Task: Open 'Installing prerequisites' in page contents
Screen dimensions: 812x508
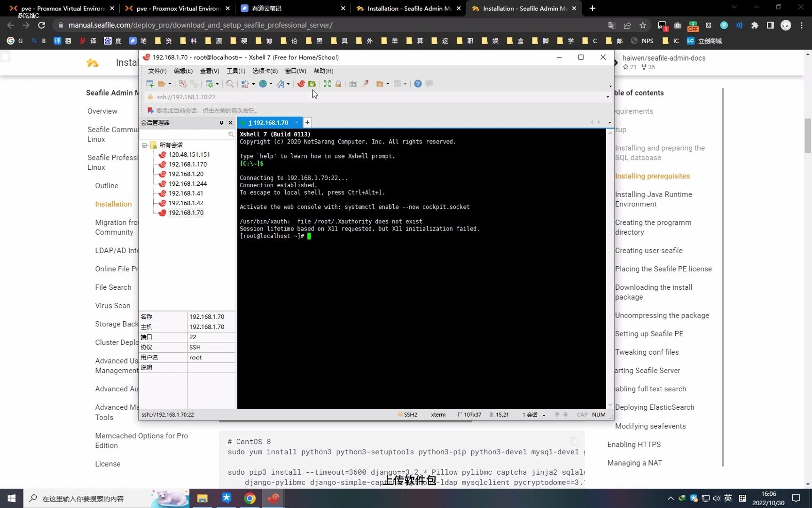Action: click(652, 176)
